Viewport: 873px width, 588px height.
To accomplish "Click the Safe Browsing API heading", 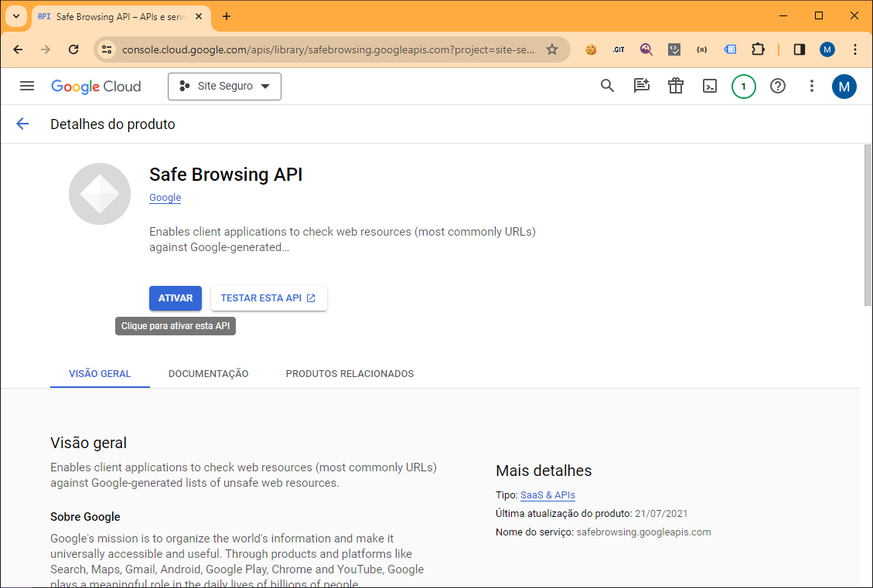I will pos(226,175).
